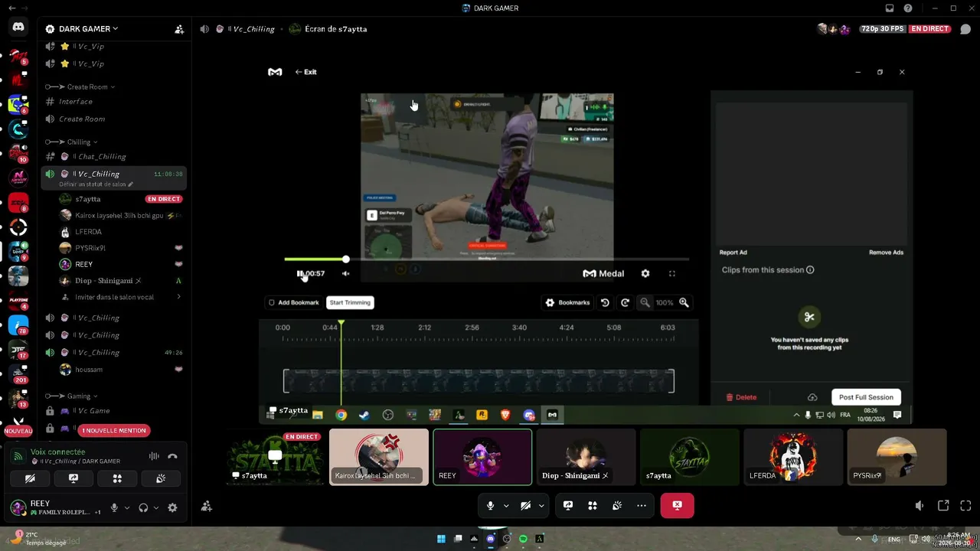980x551 pixels.
Task: Click the green playhead marker on the timeline
Action: pos(341,324)
